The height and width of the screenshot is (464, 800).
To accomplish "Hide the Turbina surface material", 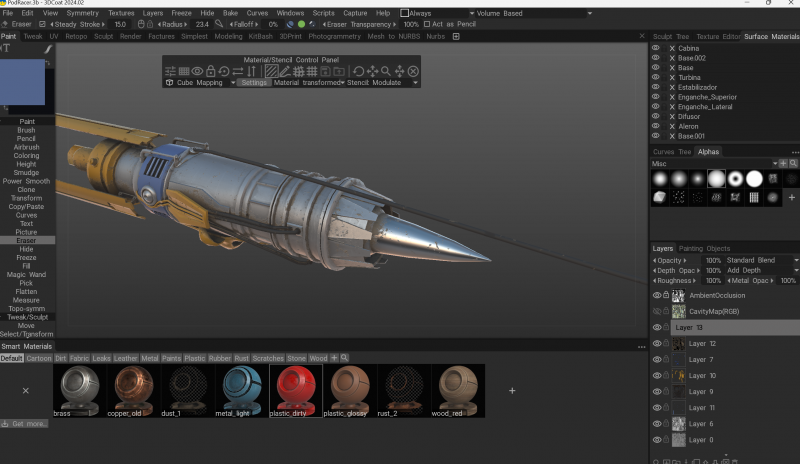I will [x=656, y=77].
